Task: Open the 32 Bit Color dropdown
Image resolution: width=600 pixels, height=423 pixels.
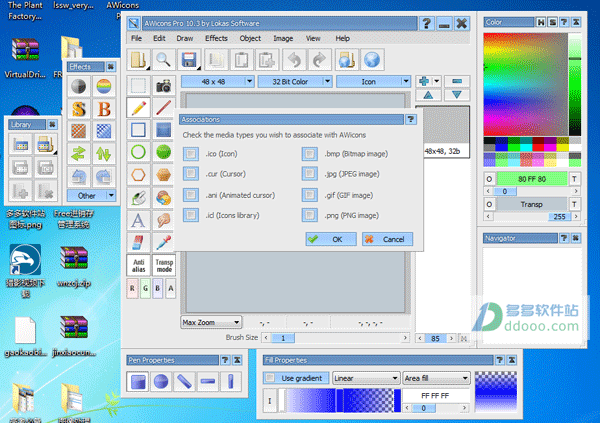Action: pos(294,82)
